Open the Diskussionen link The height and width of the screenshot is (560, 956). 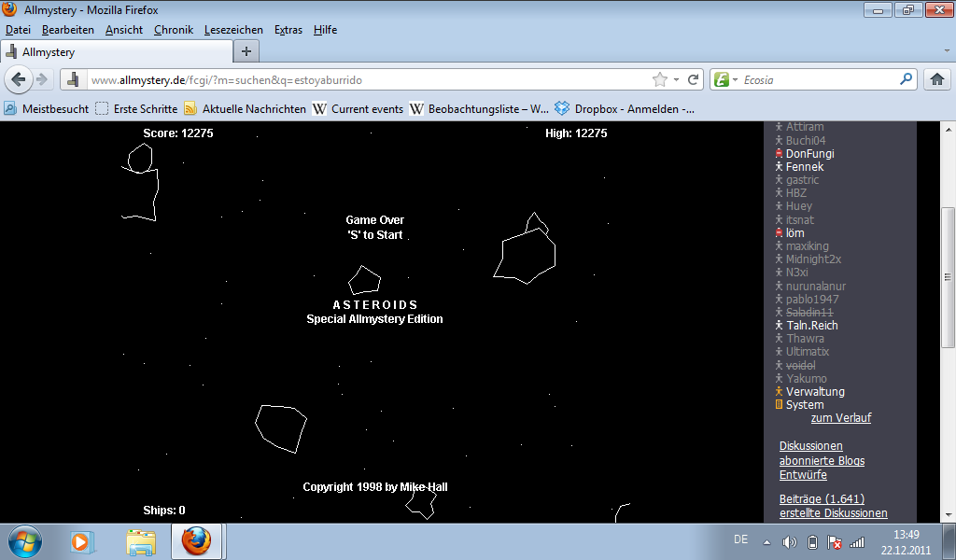tap(811, 446)
